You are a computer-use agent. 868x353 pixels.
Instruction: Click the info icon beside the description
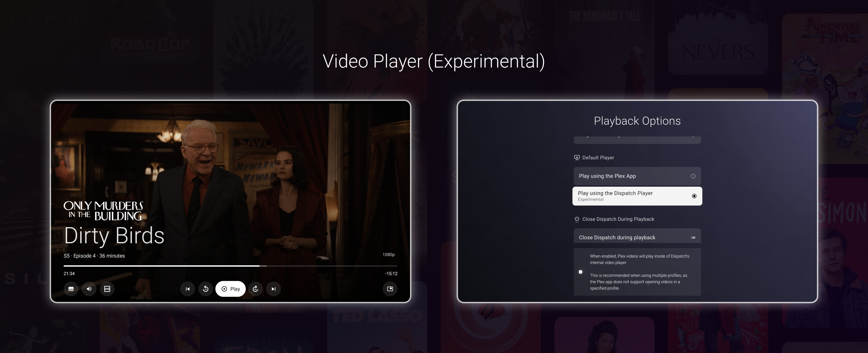click(580, 272)
